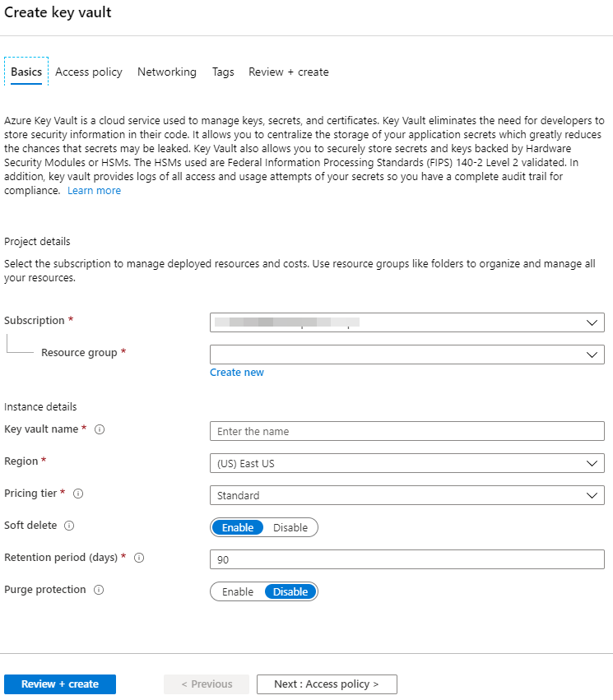Click info icon beside Retention period
Viewport: 613px width, 700px height.
pyautogui.click(x=139, y=558)
